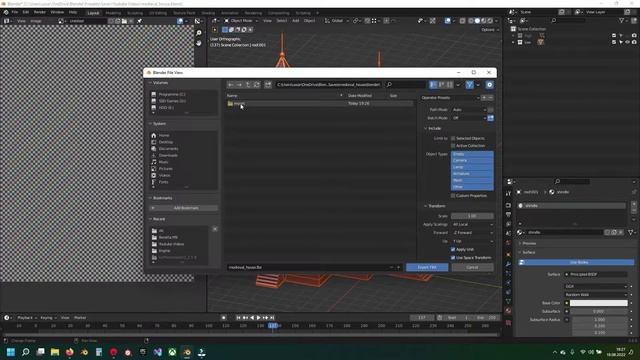Cancel the file export dialog
Screen dimensions: 640x360
click(472, 267)
